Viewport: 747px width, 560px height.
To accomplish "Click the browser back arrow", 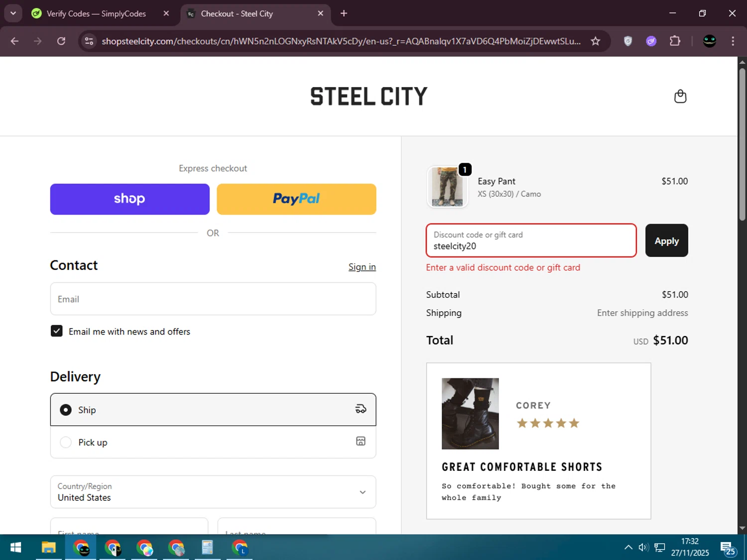I will point(14,41).
